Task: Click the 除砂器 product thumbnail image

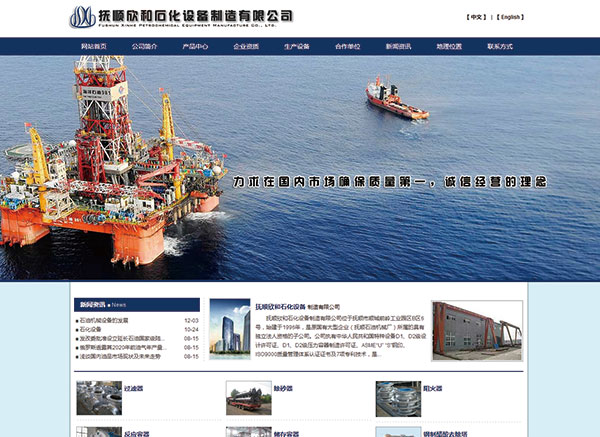Action: click(x=248, y=397)
